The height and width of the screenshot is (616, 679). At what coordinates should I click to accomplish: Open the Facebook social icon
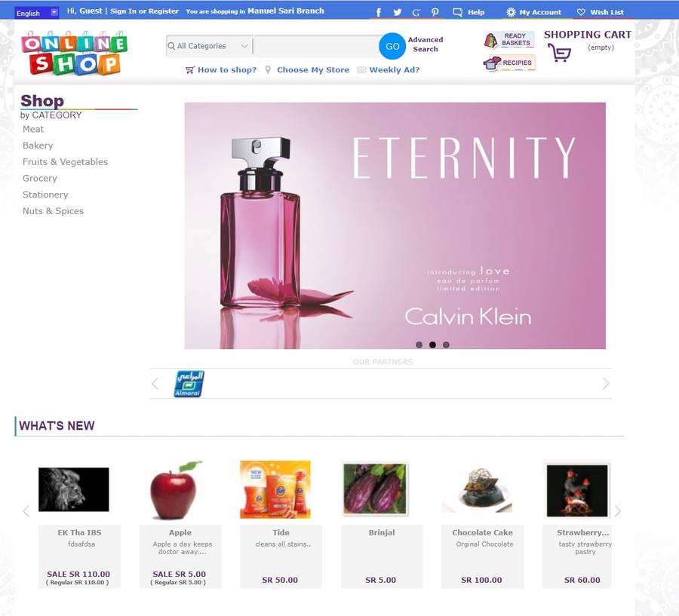tap(379, 12)
